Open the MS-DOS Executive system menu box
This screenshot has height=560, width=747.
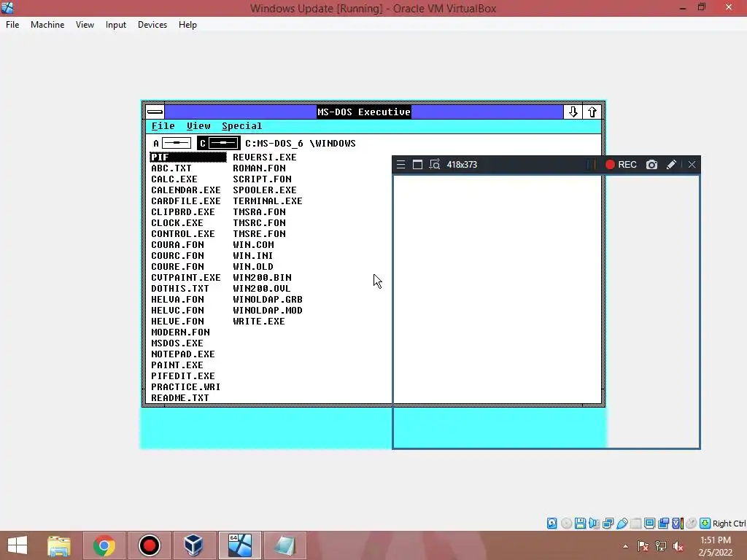click(x=155, y=112)
